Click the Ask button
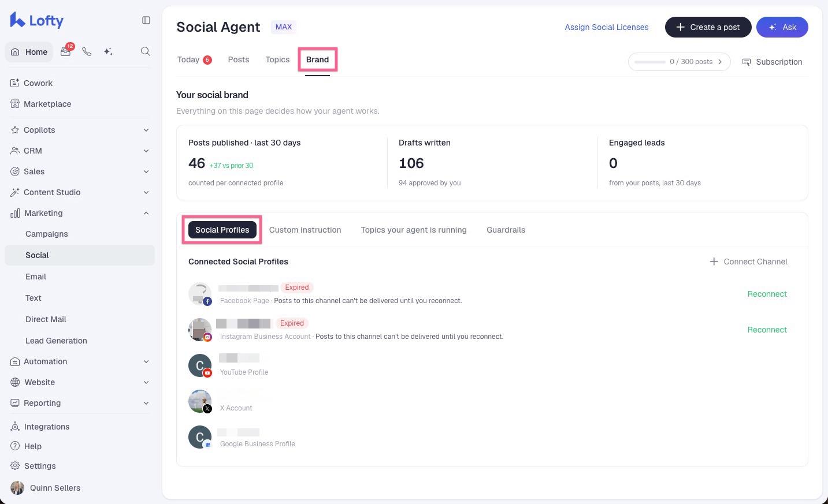Screen dimensions: 828x504 (782, 27)
